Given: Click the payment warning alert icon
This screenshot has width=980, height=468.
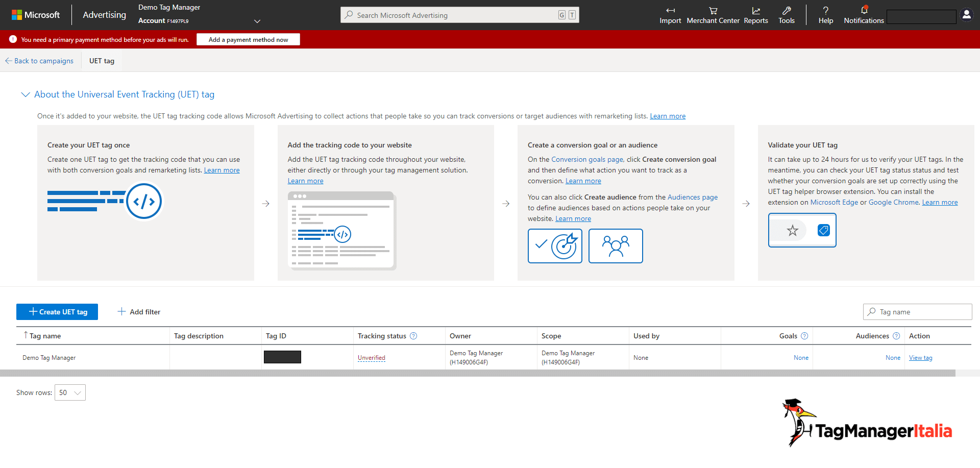Looking at the screenshot, I should [13, 39].
